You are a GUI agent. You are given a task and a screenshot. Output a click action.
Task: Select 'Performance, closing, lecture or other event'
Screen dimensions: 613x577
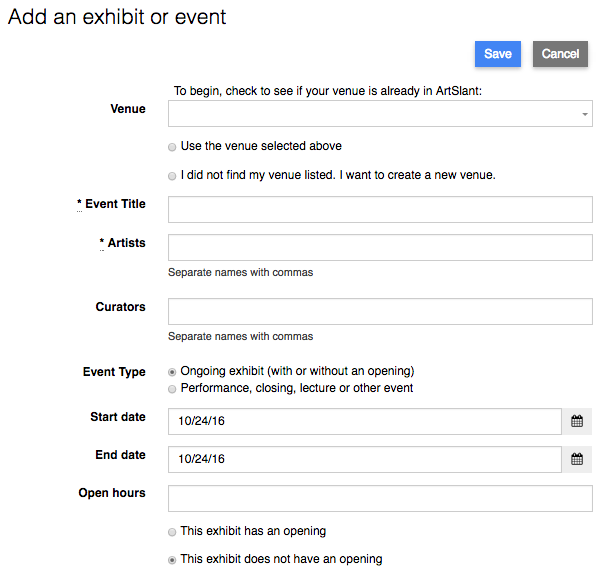172,389
